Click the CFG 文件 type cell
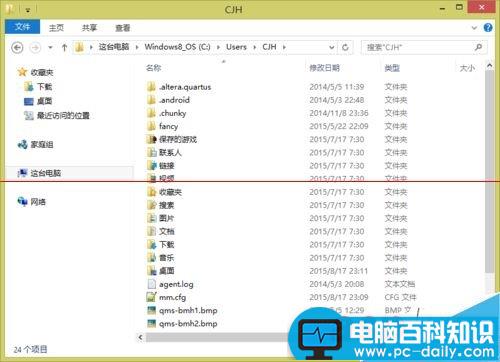 tap(400, 297)
